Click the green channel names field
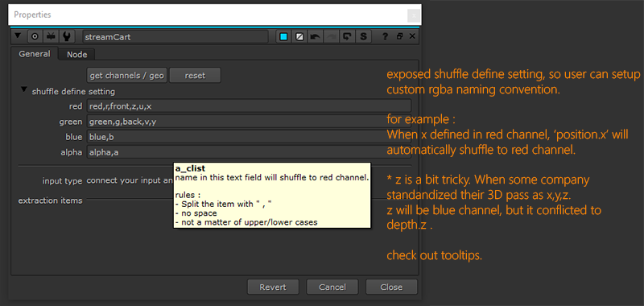Image resolution: width=644 pixels, height=306 pixels. click(x=249, y=122)
